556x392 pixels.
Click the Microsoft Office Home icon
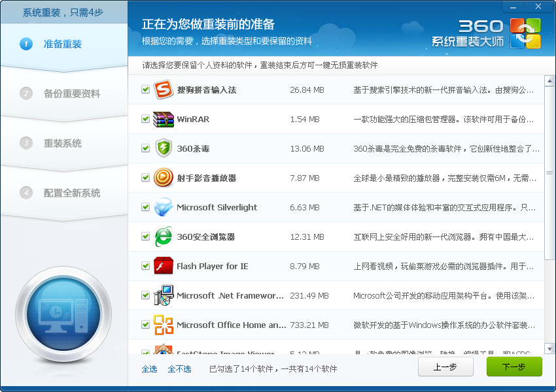tap(163, 325)
